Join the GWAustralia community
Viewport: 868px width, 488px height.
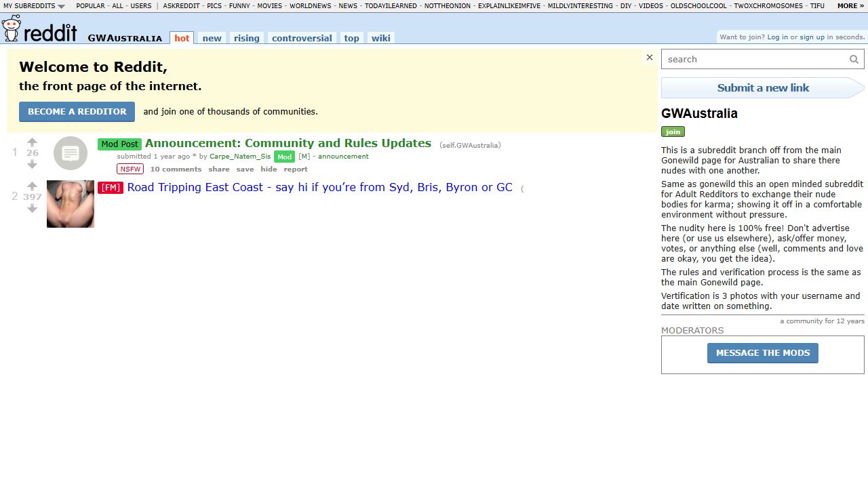point(672,131)
